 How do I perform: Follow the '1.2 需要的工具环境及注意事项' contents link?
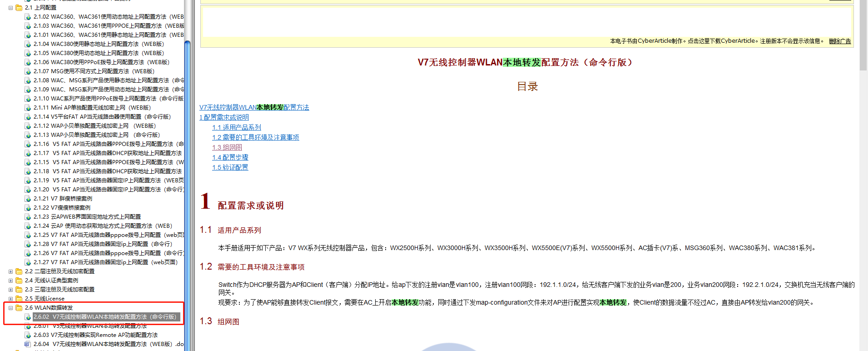(256, 137)
